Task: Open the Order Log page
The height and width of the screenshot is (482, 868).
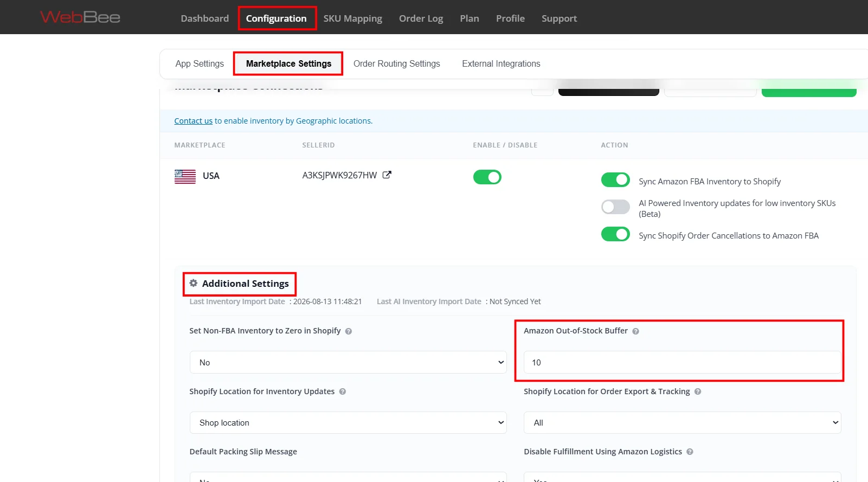Action: tap(421, 18)
